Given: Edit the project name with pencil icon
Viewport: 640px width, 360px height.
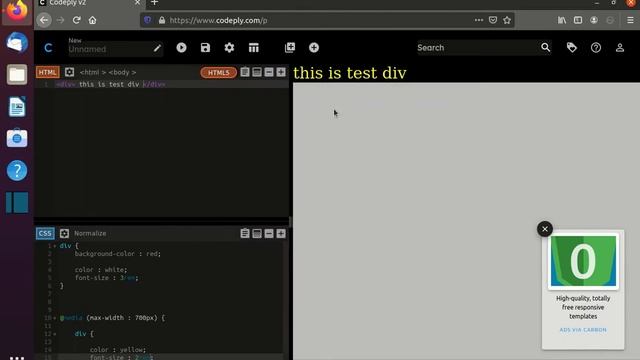Looking at the screenshot, I should (x=157, y=48).
